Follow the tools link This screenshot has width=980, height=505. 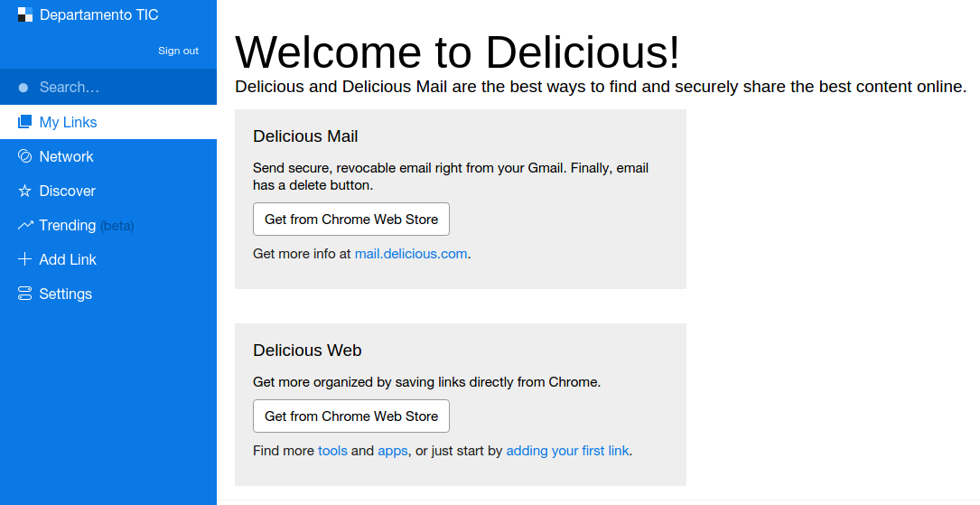tap(332, 451)
